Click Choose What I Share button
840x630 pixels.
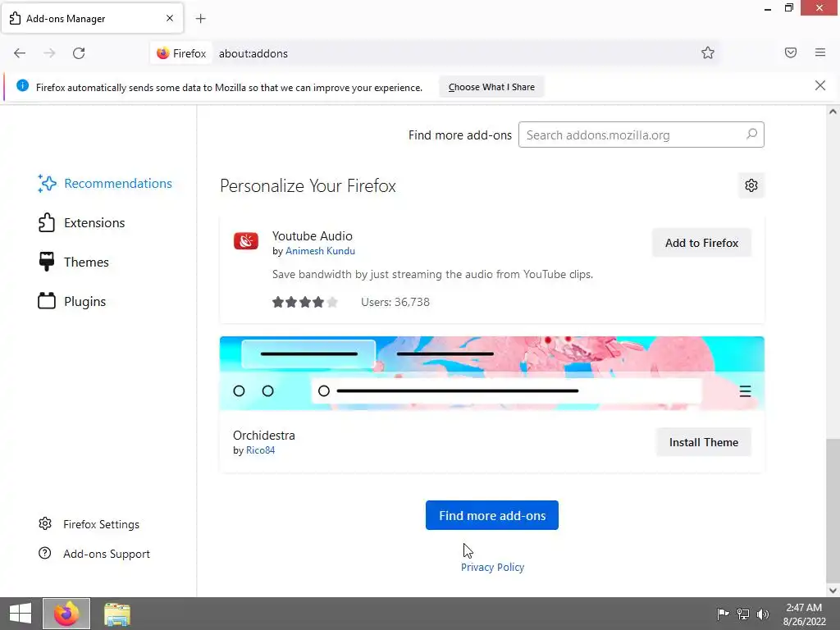(491, 87)
